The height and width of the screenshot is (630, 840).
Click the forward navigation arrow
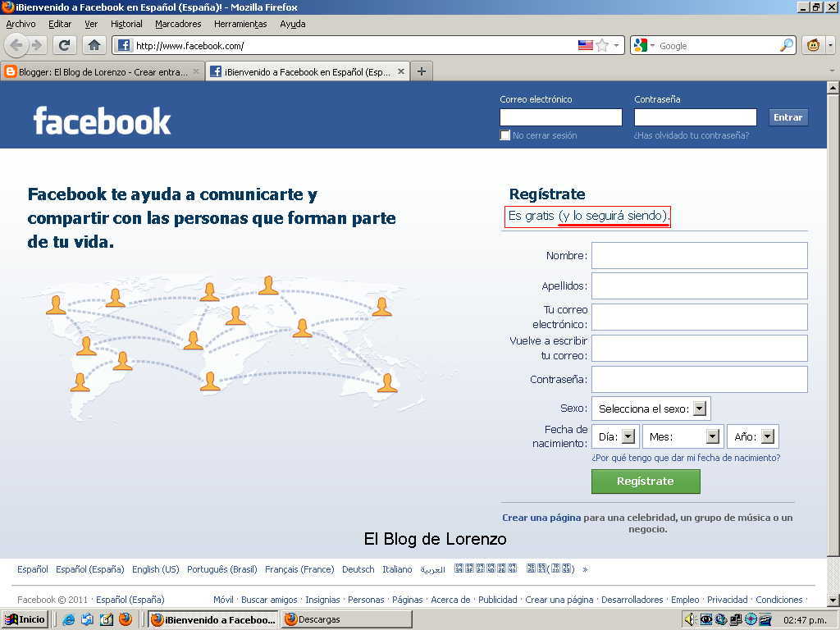37,46
